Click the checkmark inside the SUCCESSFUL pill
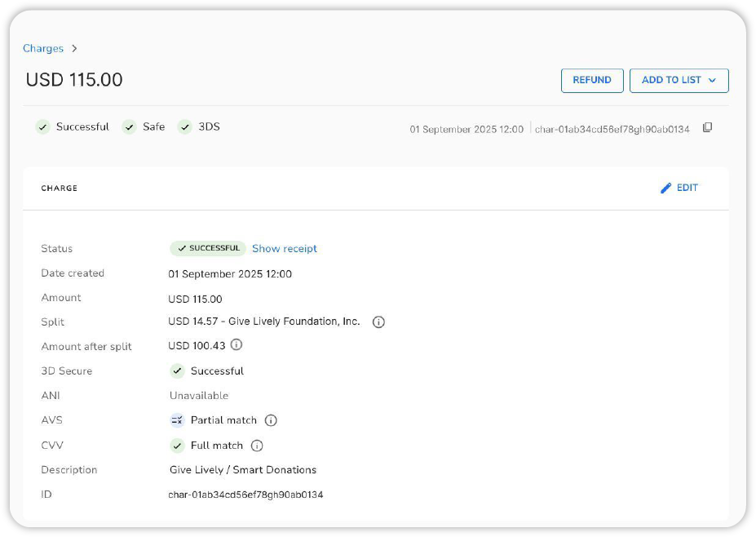Image resolution: width=756 pixels, height=537 pixels. (181, 248)
